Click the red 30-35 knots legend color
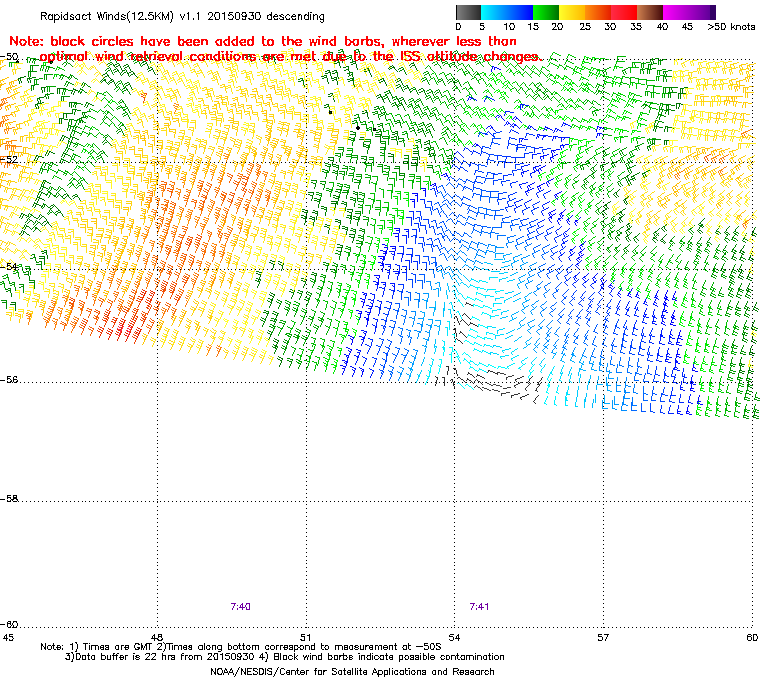760x688 pixels. 624,12
